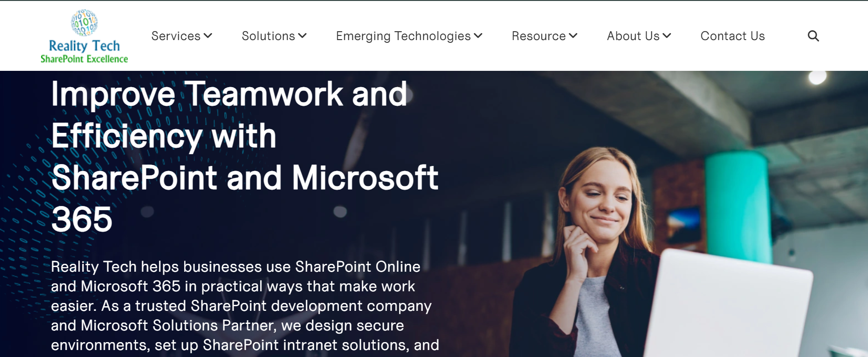Go to the Contact Us page
The height and width of the screenshot is (357, 868).
732,36
